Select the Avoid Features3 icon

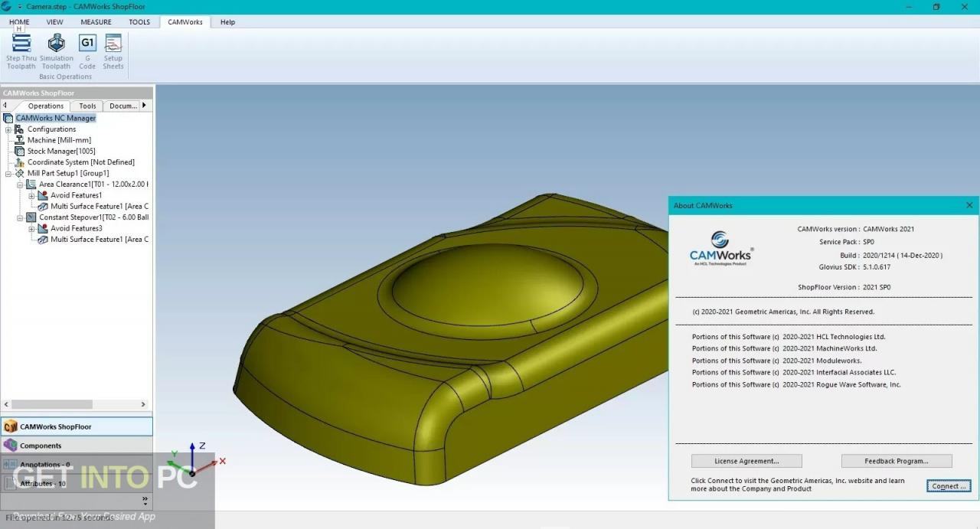(x=43, y=228)
